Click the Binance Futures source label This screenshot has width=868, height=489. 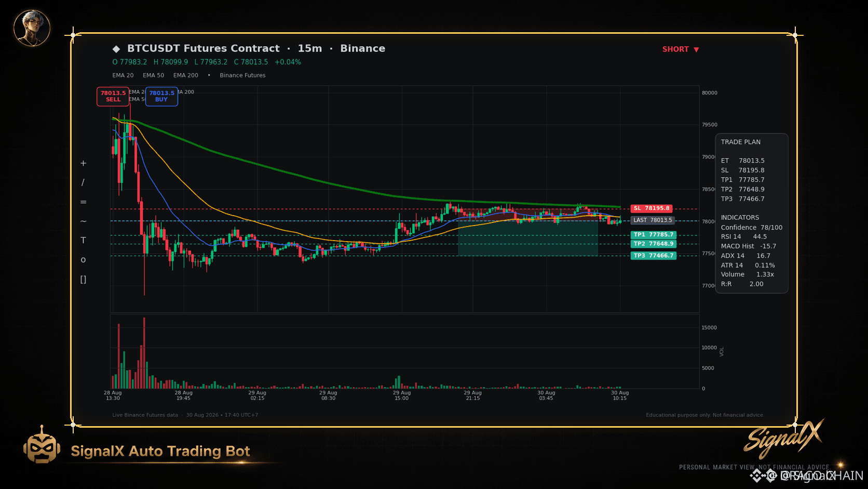[x=242, y=75]
